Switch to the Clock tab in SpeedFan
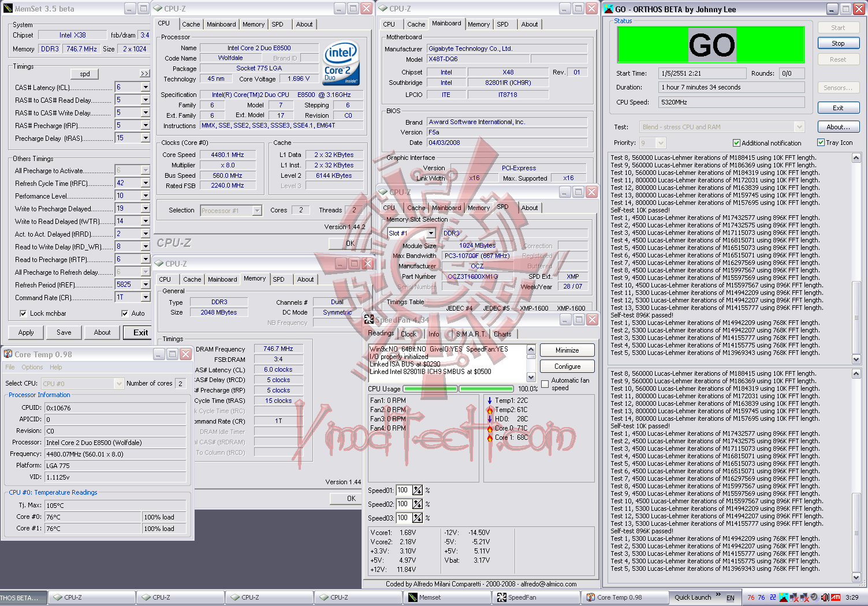Screen dimensions: 868x606 coord(409,334)
